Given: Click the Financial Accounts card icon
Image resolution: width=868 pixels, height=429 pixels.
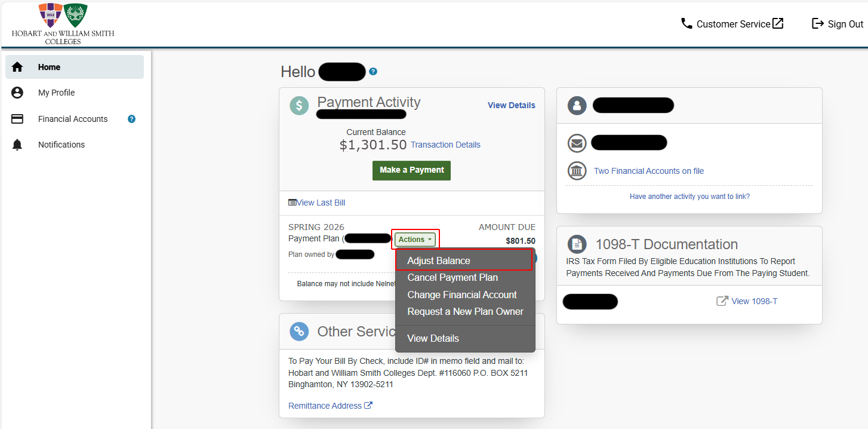Looking at the screenshot, I should [x=17, y=119].
